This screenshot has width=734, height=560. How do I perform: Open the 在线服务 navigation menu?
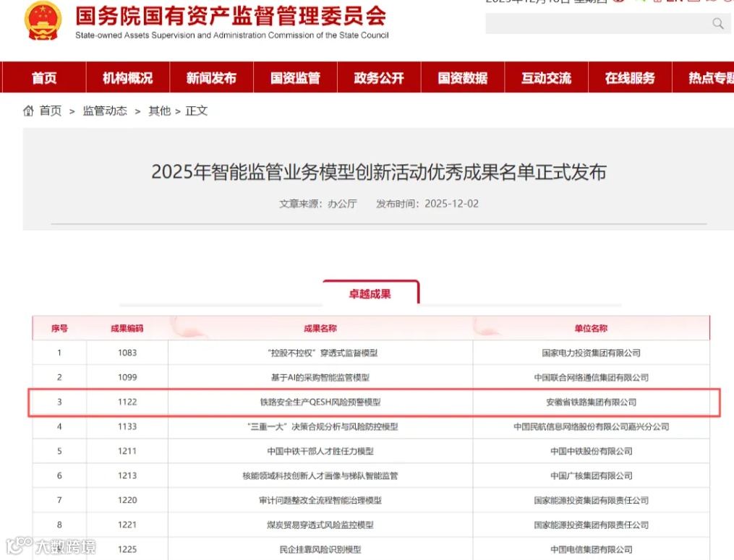(x=630, y=77)
